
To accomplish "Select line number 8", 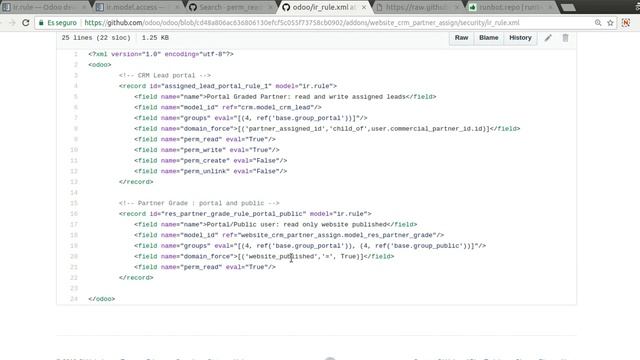I will point(76,129).
